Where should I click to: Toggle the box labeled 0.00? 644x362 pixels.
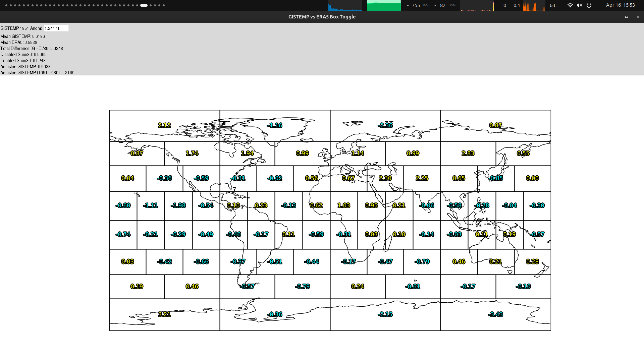532,178
